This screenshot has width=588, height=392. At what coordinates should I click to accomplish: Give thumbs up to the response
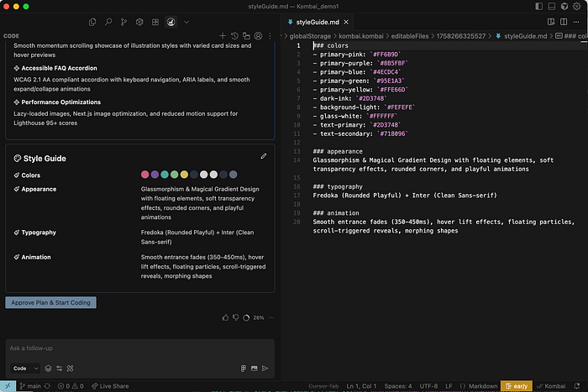225,318
